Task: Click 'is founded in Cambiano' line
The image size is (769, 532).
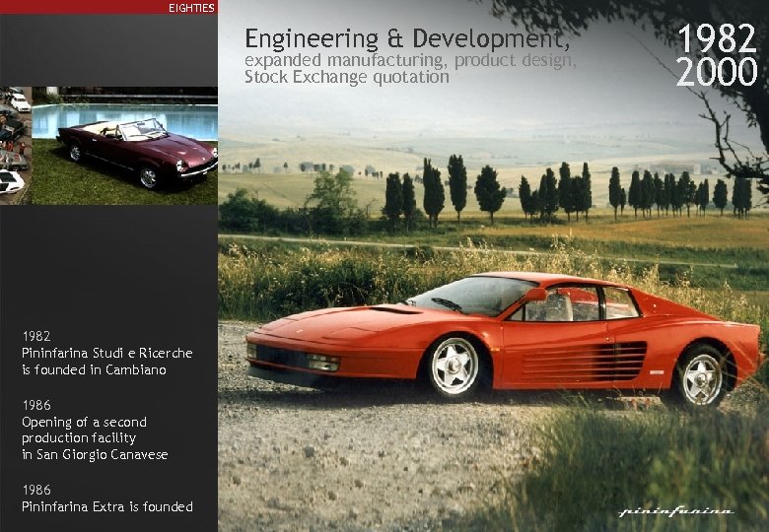Action: [x=94, y=369]
